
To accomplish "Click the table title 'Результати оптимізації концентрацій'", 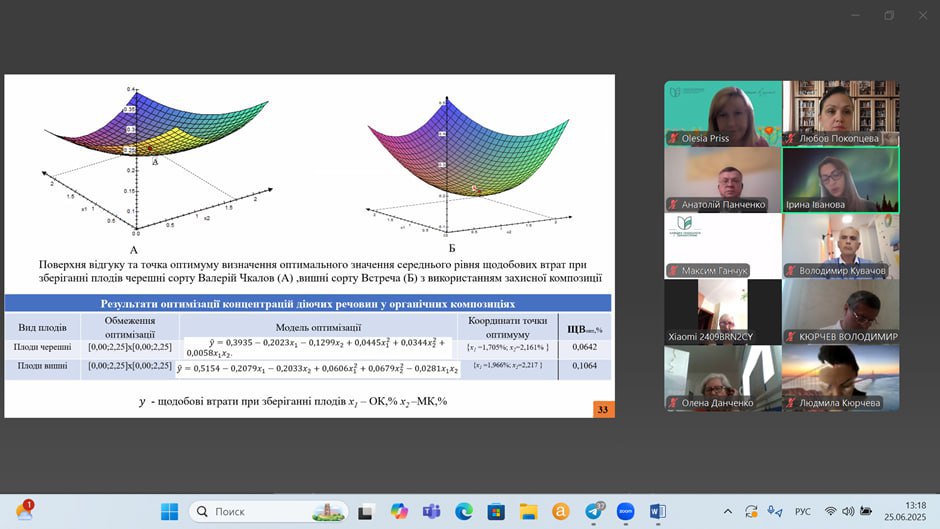I will 308,303.
